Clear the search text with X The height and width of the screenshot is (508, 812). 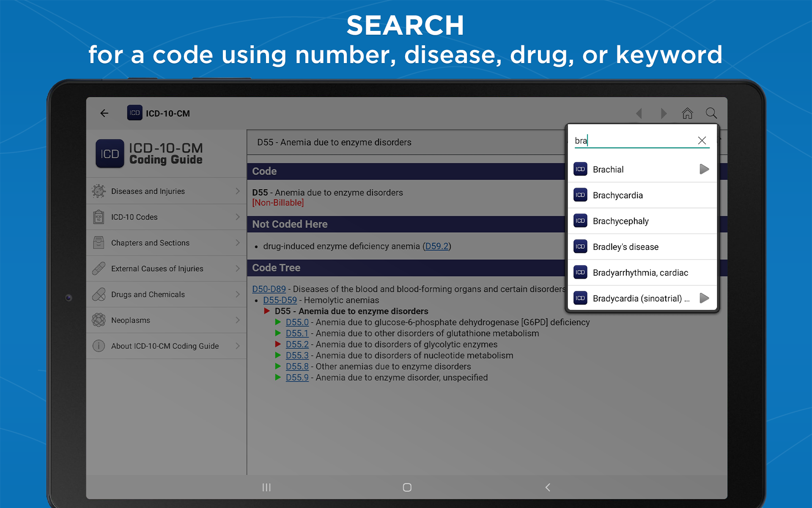coord(702,141)
